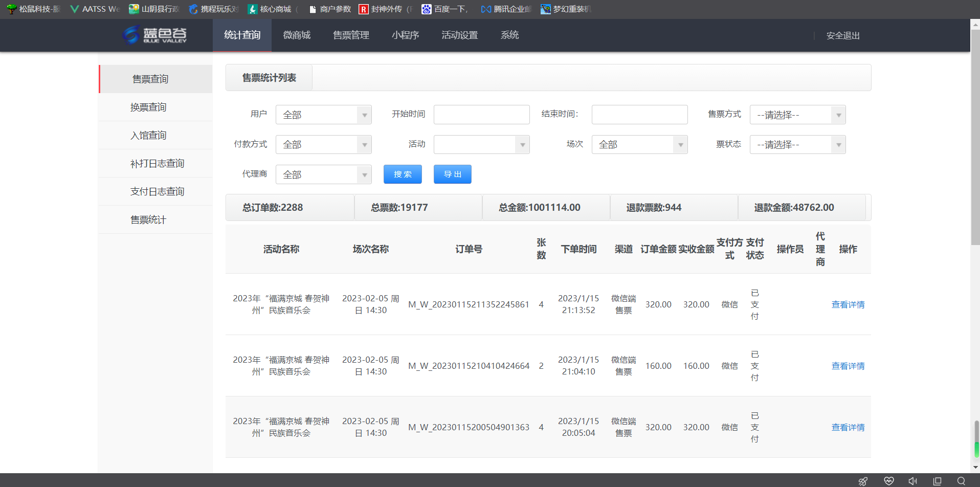
Task: Click the 订单号 column header
Action: click(469, 249)
